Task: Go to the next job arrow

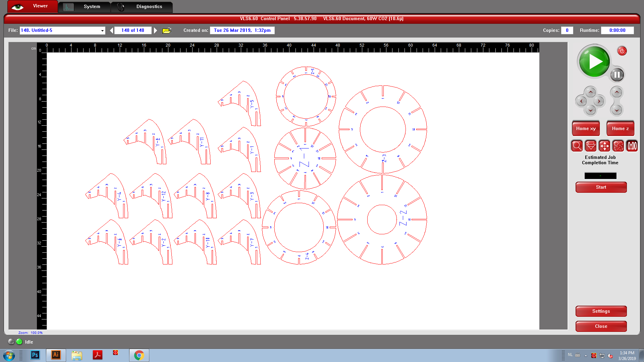Action: point(155,31)
